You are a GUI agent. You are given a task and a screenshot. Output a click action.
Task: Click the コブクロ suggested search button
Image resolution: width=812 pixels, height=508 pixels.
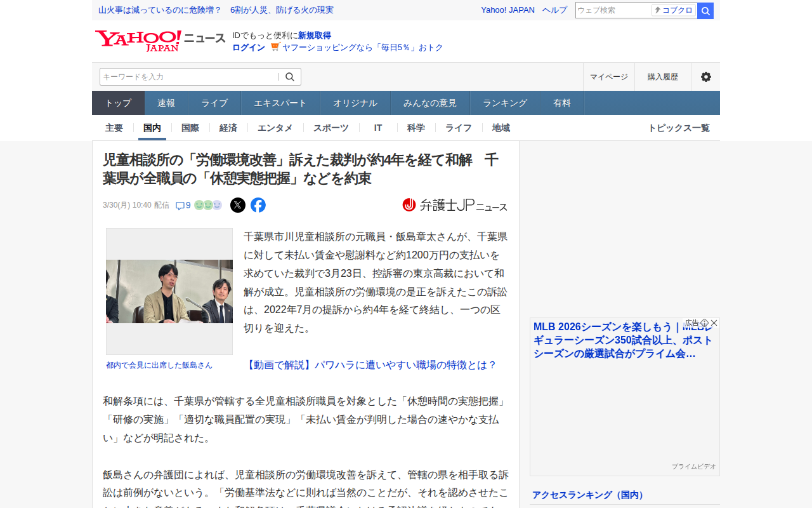click(x=674, y=10)
